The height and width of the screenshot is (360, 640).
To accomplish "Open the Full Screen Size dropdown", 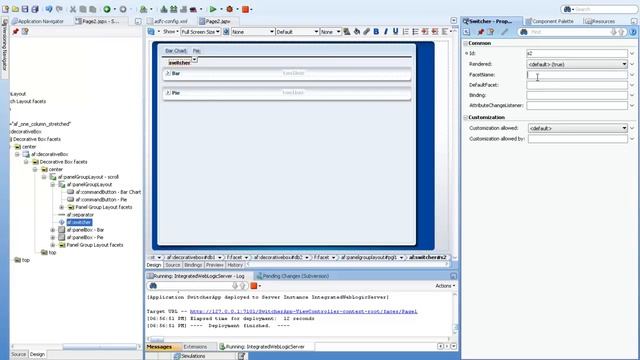I will (x=200, y=31).
